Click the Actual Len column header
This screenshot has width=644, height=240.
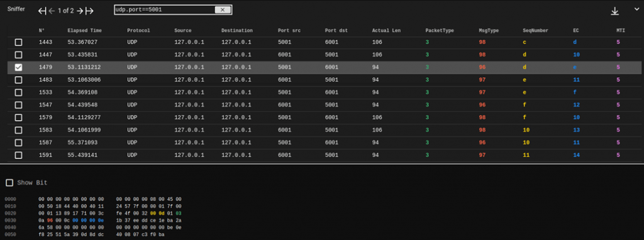point(386,30)
